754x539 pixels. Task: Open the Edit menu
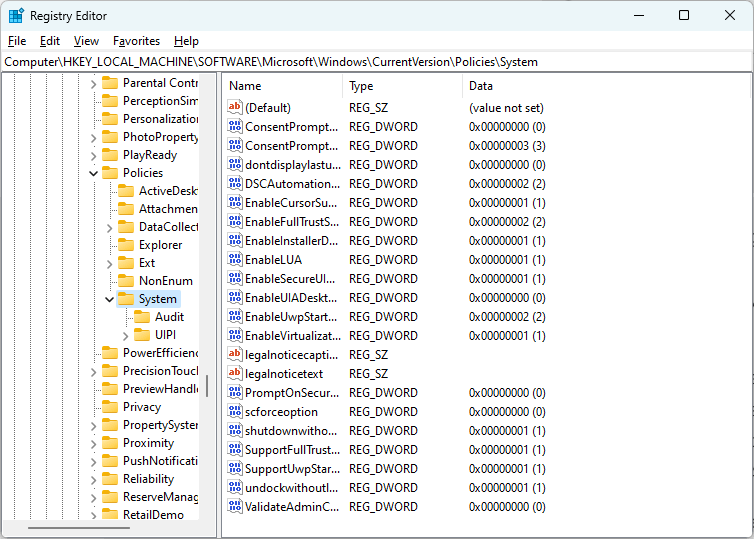click(x=50, y=41)
